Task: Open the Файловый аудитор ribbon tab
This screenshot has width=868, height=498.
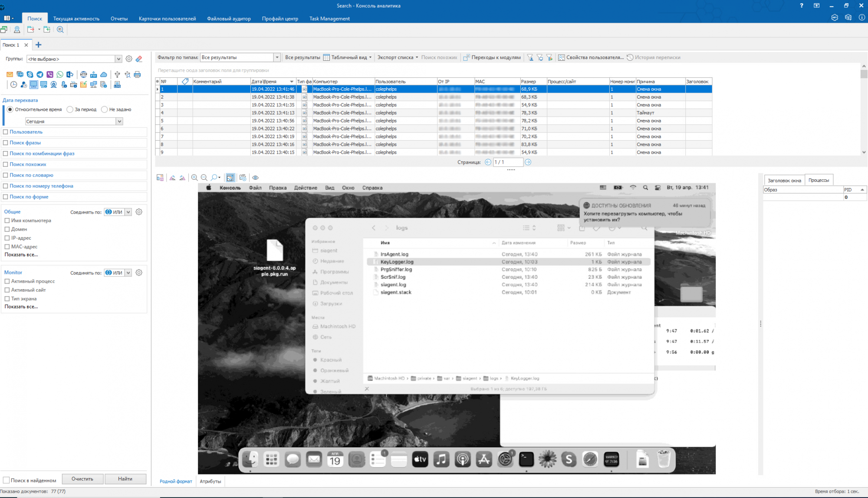Action: 229,19
